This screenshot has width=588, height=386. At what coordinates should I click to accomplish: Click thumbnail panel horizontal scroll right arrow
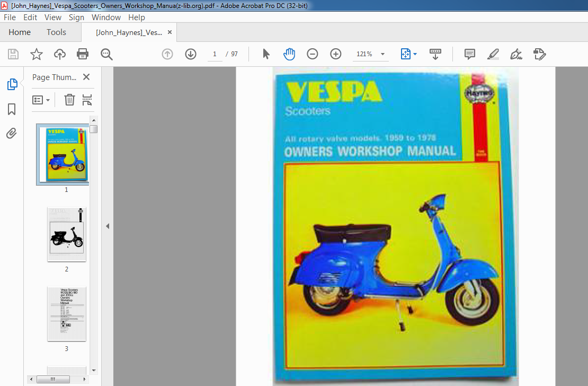[84, 379]
